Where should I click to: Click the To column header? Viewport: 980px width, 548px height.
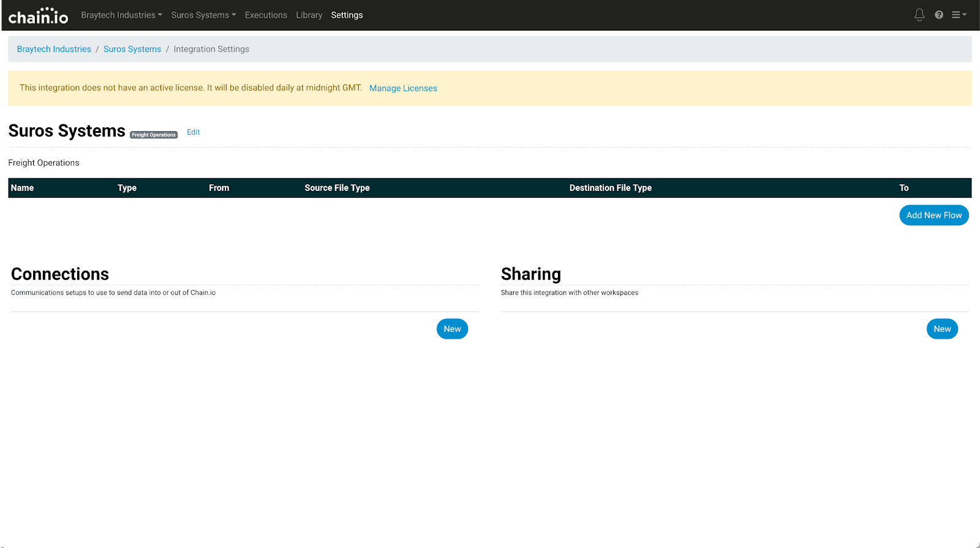pos(903,188)
